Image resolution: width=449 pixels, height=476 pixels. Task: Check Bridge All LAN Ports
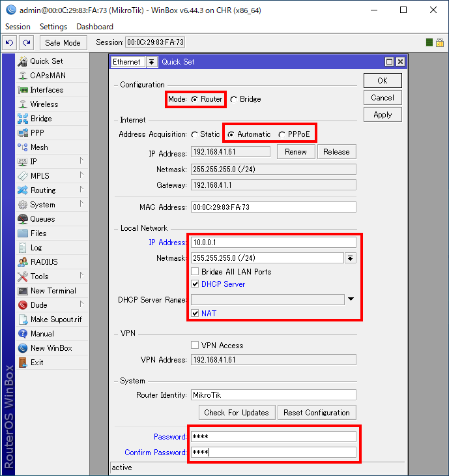point(195,271)
